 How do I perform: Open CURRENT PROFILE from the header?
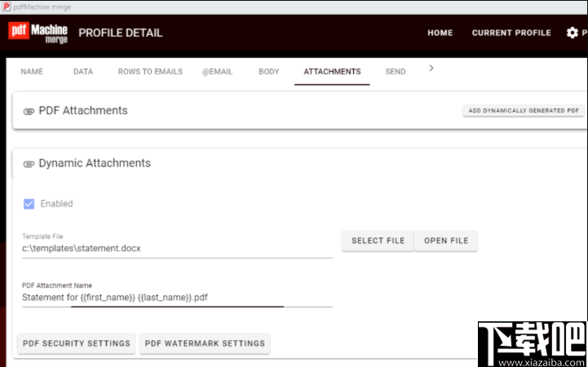[x=511, y=33]
